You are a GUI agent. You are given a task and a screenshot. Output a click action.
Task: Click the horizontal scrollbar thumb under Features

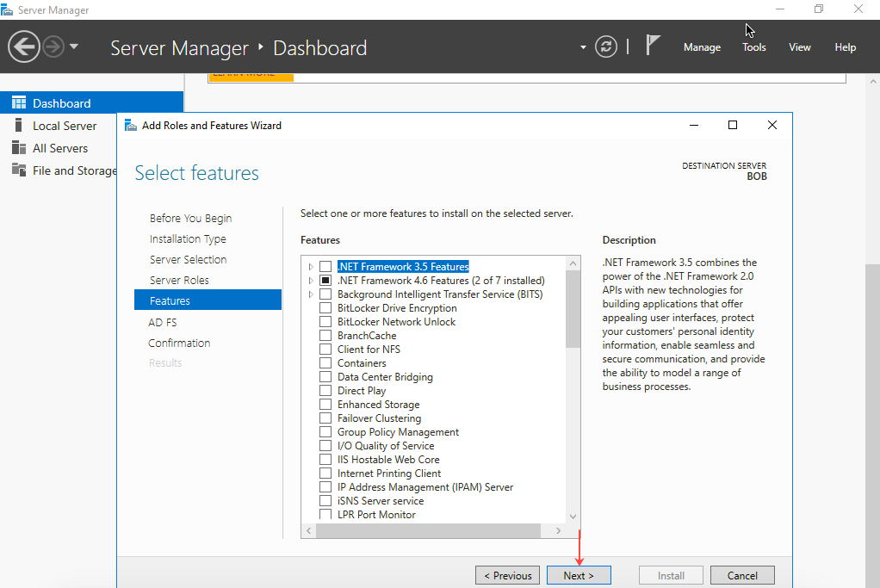click(x=428, y=530)
